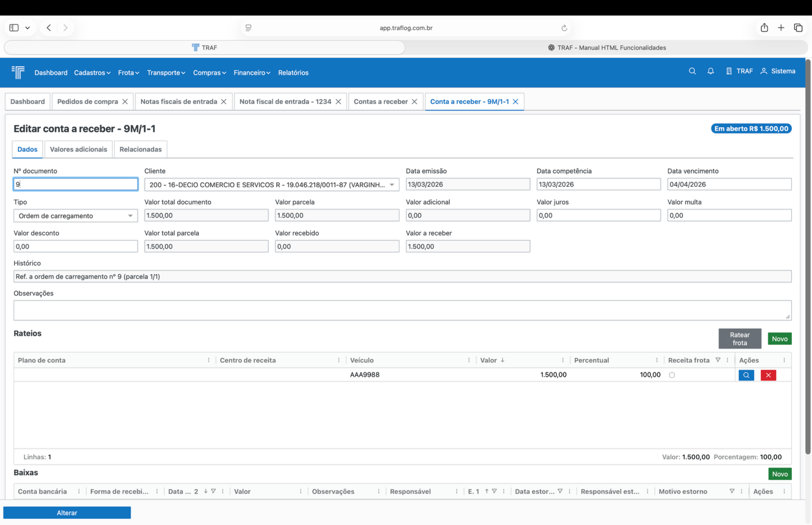Click the search magnifier in the blue navbar

point(692,71)
